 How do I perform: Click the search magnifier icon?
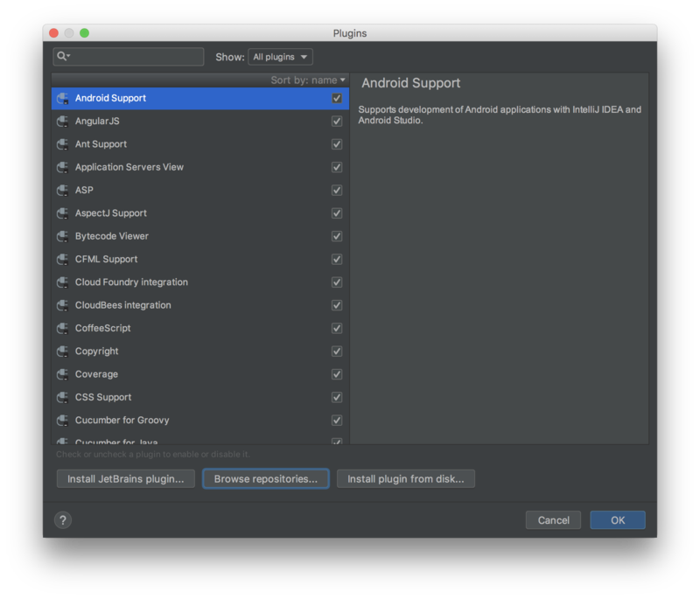[x=62, y=57]
